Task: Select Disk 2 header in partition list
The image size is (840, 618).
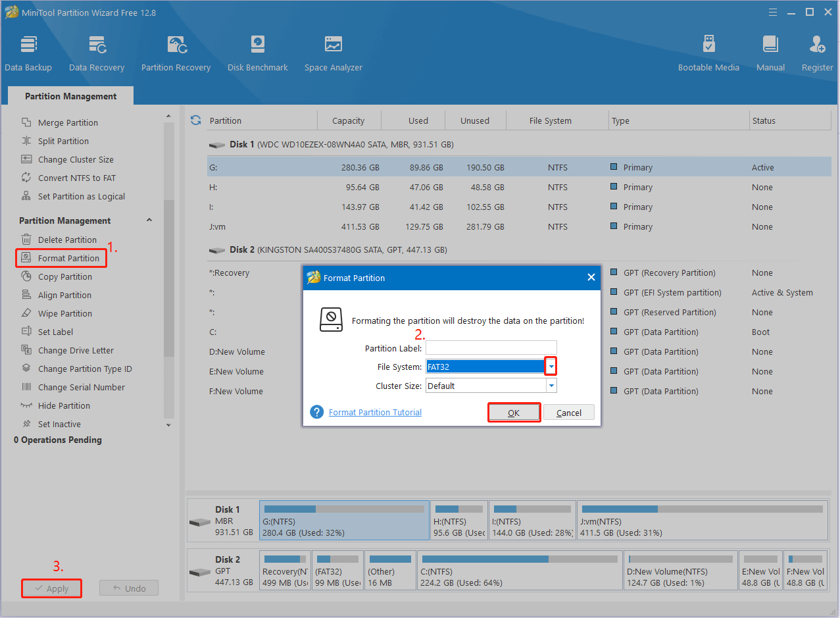Action: click(x=328, y=250)
